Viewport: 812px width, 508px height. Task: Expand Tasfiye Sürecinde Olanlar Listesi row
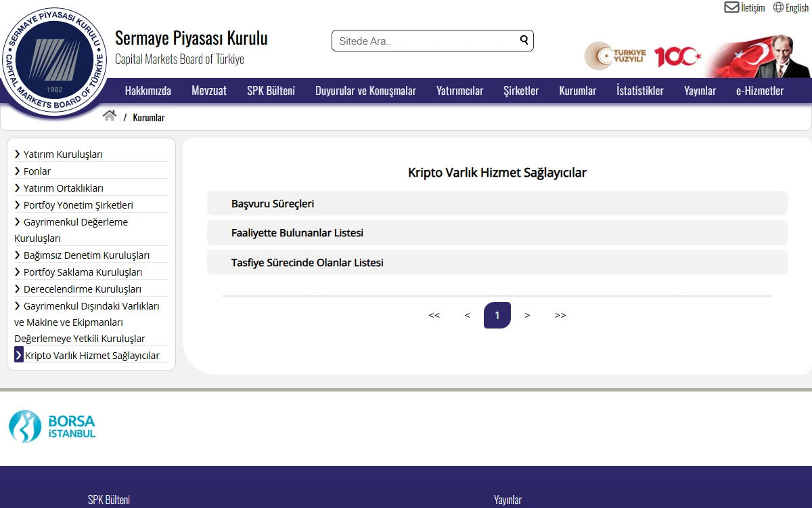click(x=497, y=262)
